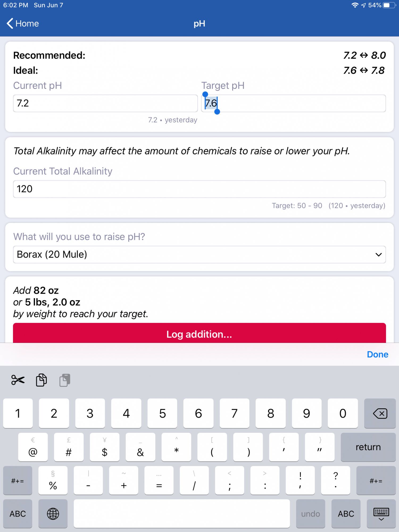This screenshot has width=399, height=532.
Task: Tap the red Log addition button
Action: point(199,333)
